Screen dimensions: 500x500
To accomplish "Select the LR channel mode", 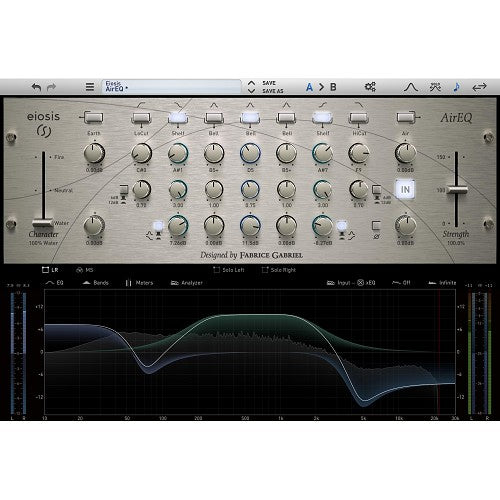I will 50,270.
